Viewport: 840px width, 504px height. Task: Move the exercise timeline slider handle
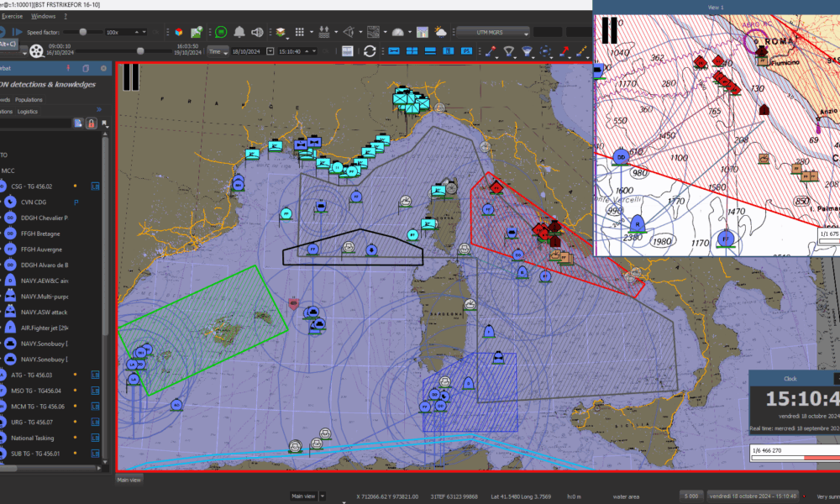(140, 51)
